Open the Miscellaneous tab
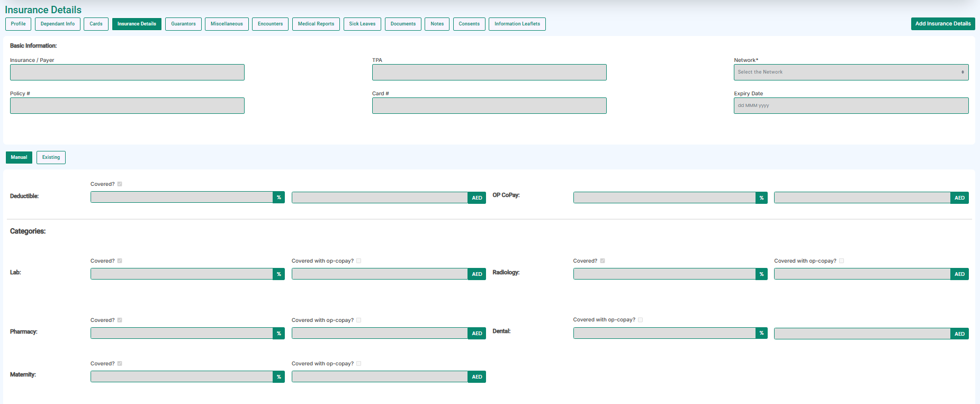 coord(227,24)
